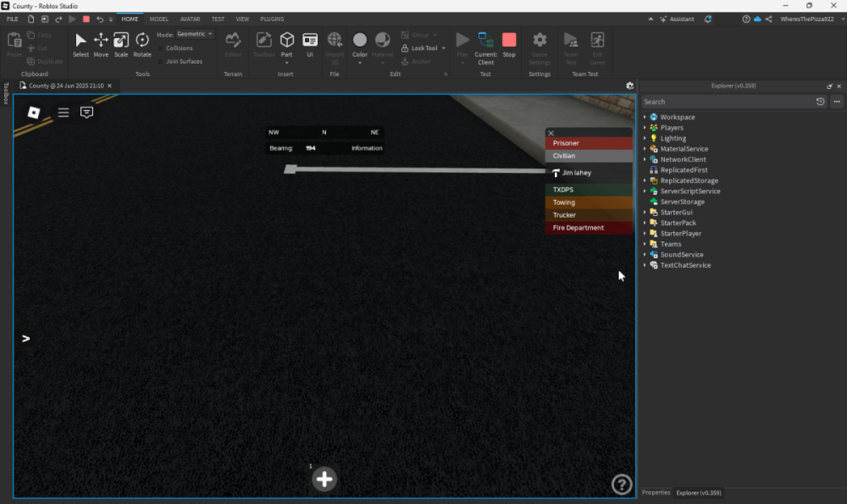The height and width of the screenshot is (504, 847).
Task: Toggle Current: Client view
Action: click(485, 48)
